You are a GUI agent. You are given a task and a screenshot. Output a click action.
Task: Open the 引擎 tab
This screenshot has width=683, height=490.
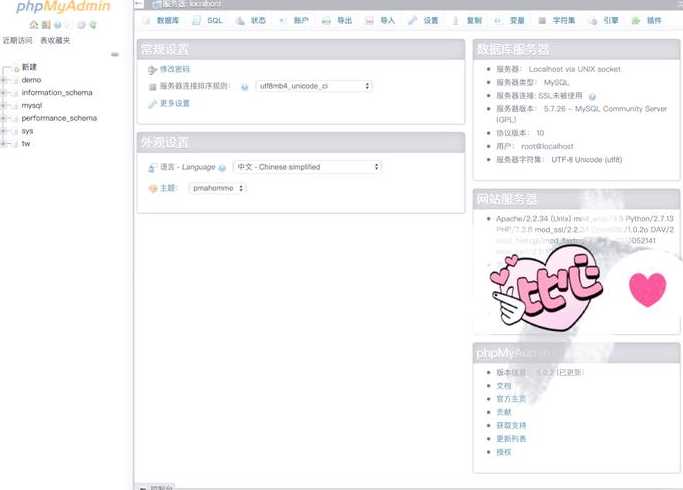point(604,20)
